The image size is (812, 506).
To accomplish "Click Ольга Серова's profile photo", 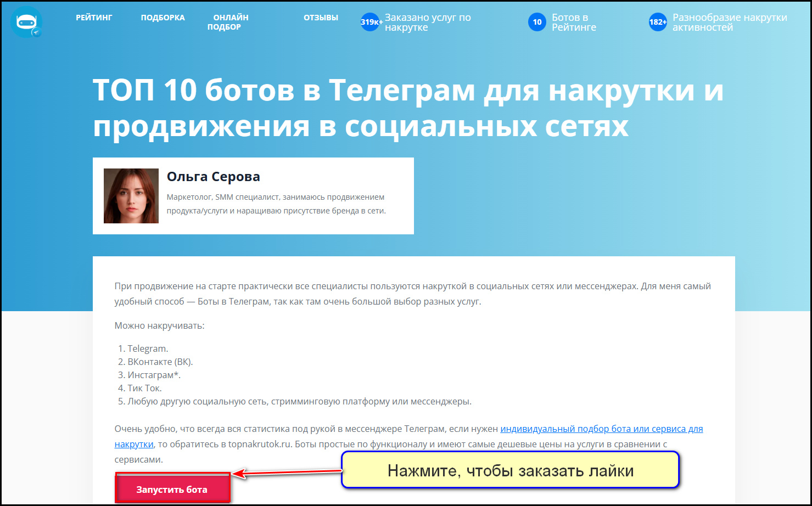I will coord(131,196).
